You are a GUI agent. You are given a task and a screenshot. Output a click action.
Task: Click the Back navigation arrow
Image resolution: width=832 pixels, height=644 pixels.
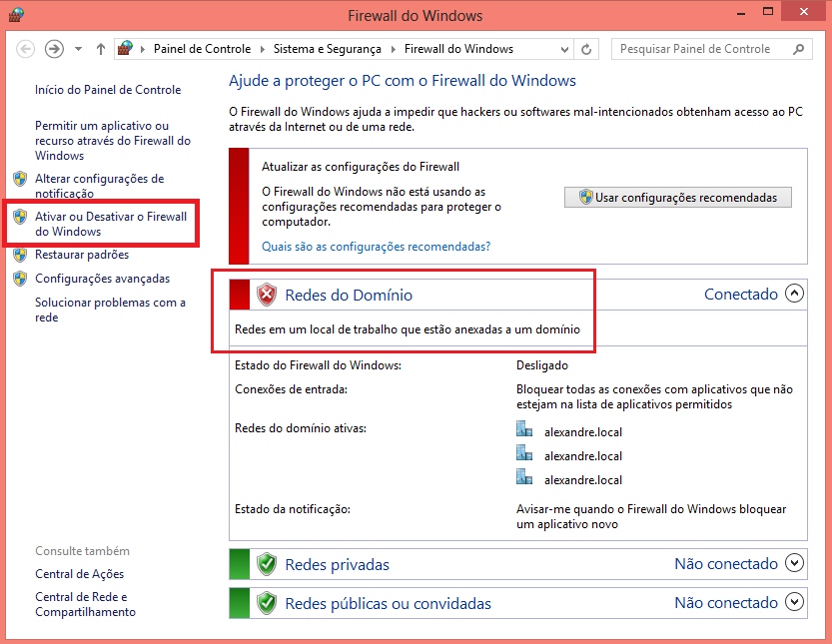26,49
